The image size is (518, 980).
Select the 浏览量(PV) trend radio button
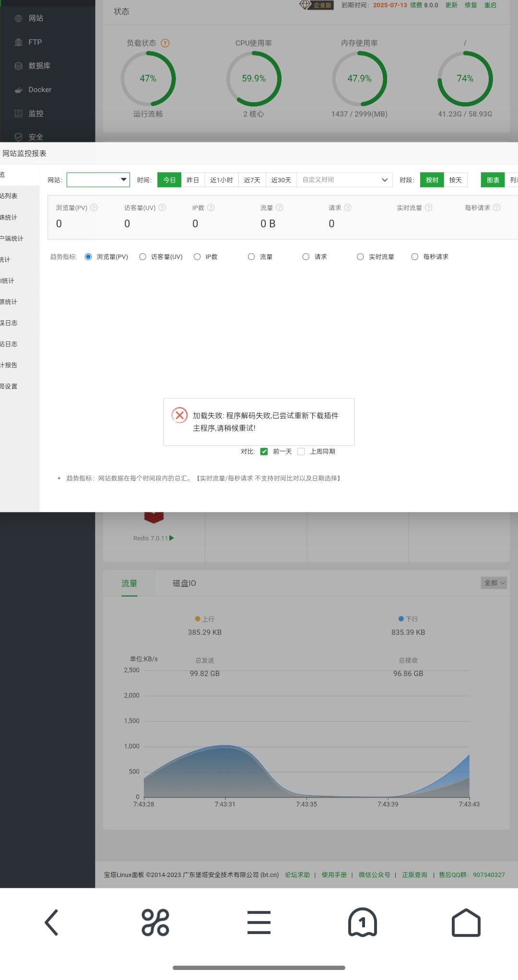pyautogui.click(x=88, y=257)
